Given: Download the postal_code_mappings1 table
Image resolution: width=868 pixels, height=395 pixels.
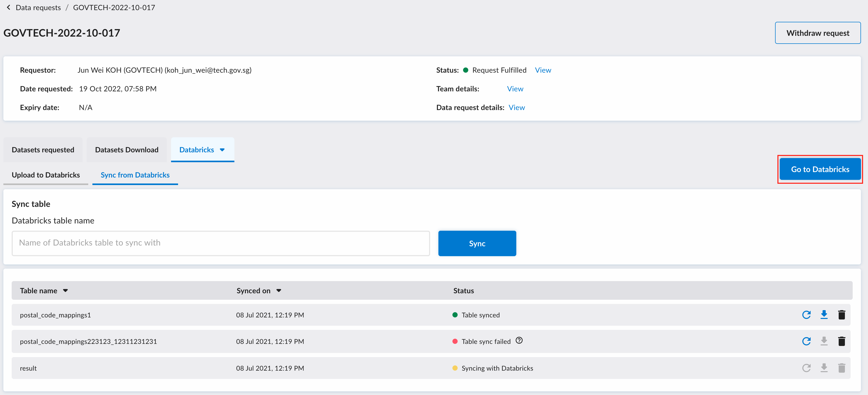Looking at the screenshot, I should coord(824,315).
